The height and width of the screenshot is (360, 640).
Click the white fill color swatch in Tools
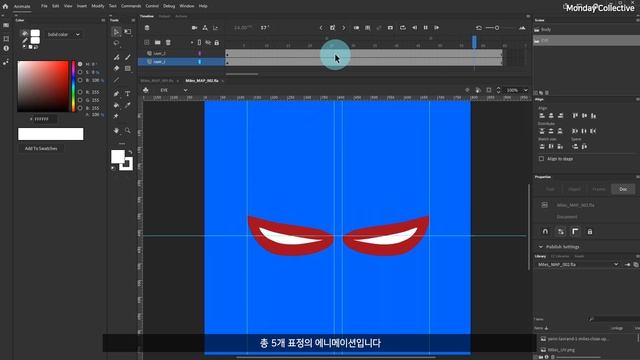point(118,156)
